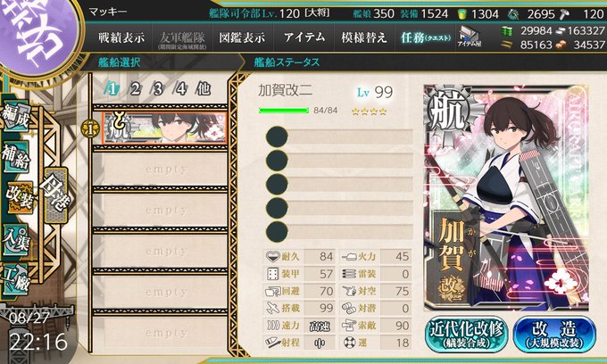Open the 工廠 factory sidebar icon

[15, 280]
